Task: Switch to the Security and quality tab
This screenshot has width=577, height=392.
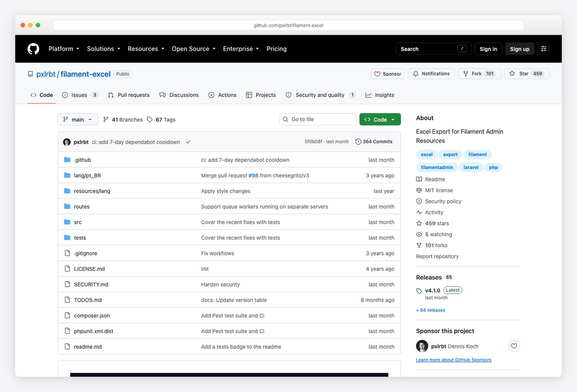Action: [320, 95]
